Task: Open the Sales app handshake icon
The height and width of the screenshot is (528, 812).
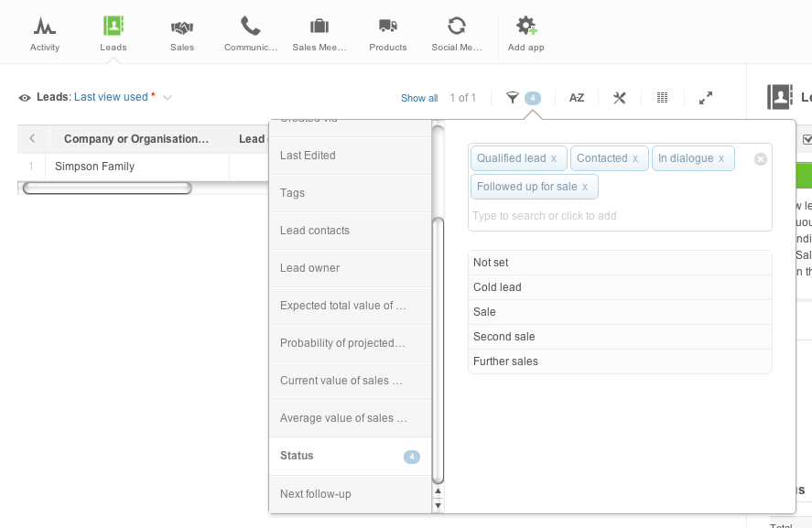Action: (182, 27)
